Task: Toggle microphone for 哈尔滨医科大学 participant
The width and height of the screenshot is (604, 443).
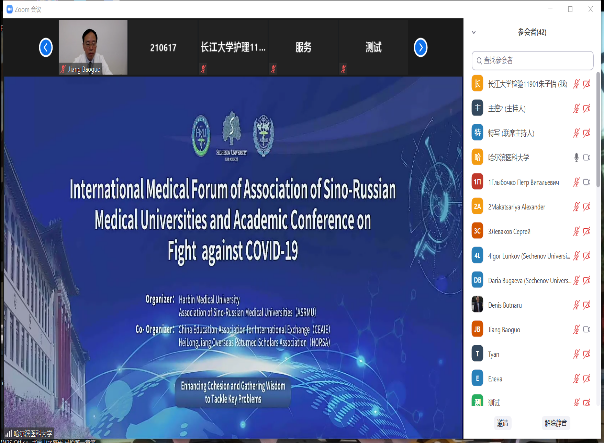Action: [x=576, y=157]
